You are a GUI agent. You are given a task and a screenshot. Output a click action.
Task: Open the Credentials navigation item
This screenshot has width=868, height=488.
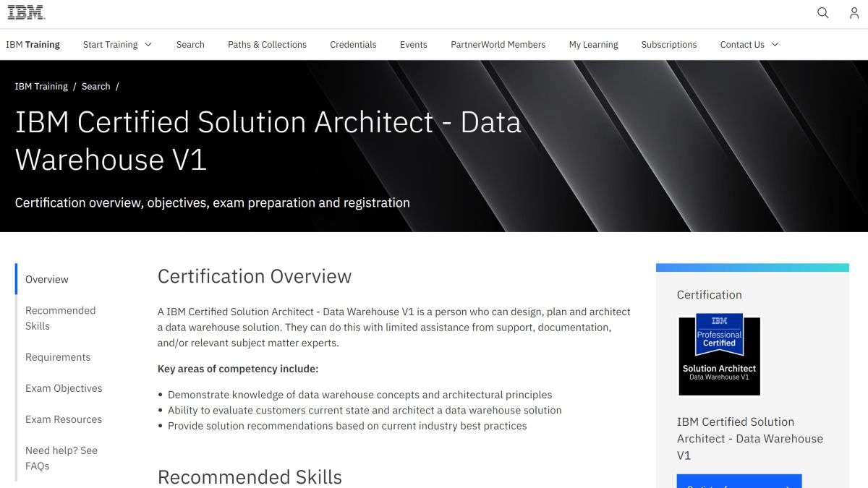point(353,44)
